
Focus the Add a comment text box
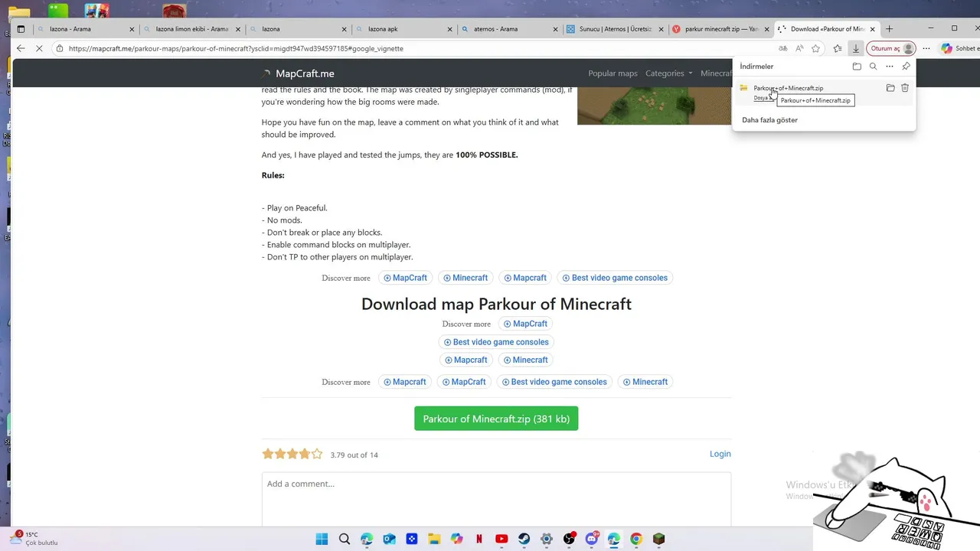[496, 499]
